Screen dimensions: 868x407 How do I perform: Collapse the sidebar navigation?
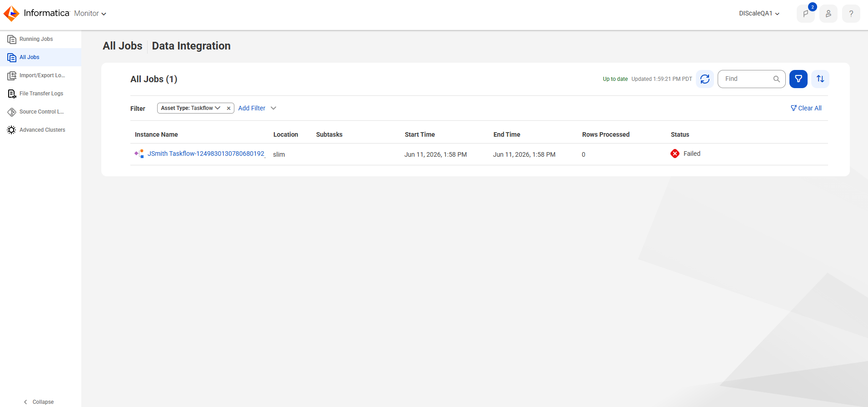click(x=39, y=402)
